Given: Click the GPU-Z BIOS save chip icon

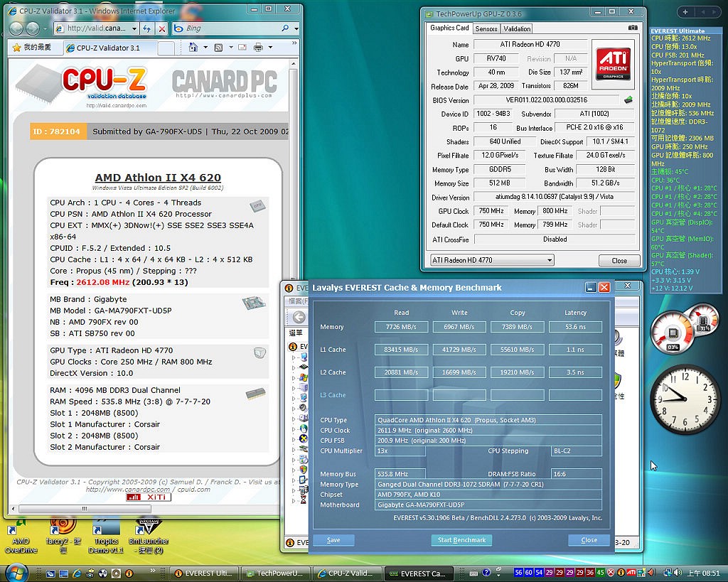Looking at the screenshot, I should pyautogui.click(x=628, y=99).
